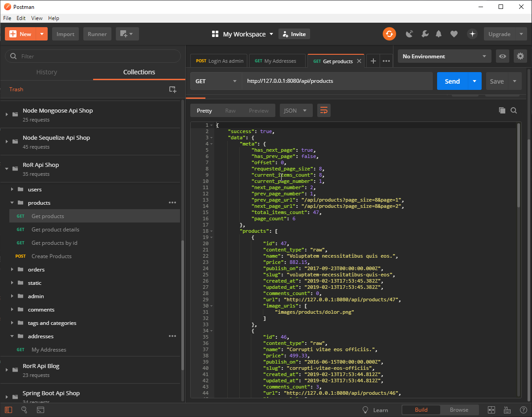Click the sparkle icon beside Upgrade
532x417 pixels.
(x=472, y=34)
